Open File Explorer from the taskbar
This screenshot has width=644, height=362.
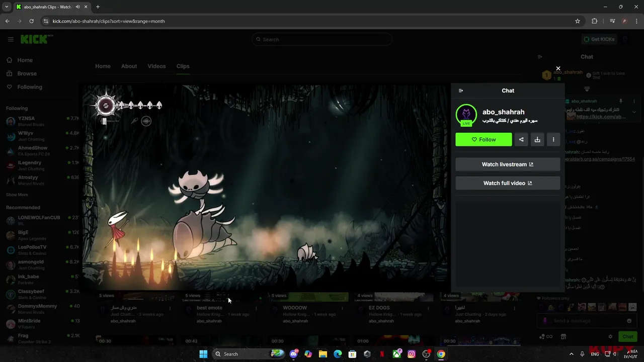pyautogui.click(x=323, y=354)
